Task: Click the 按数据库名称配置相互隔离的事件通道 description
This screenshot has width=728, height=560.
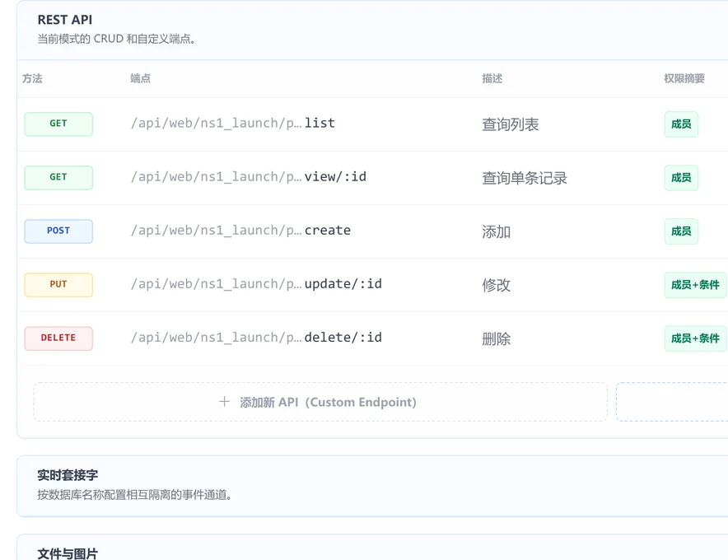Action: click(134, 495)
